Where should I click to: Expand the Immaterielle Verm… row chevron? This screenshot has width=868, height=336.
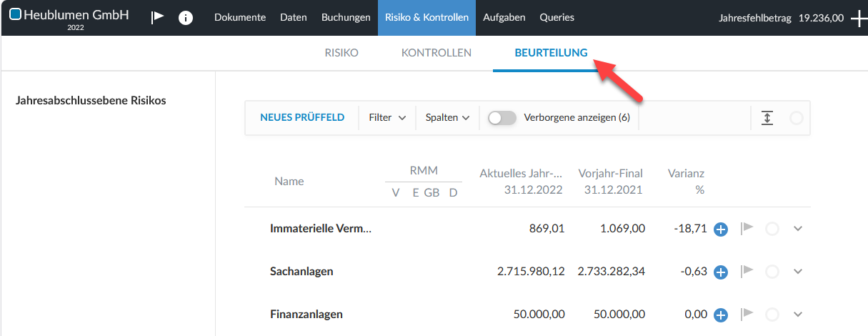799,229
